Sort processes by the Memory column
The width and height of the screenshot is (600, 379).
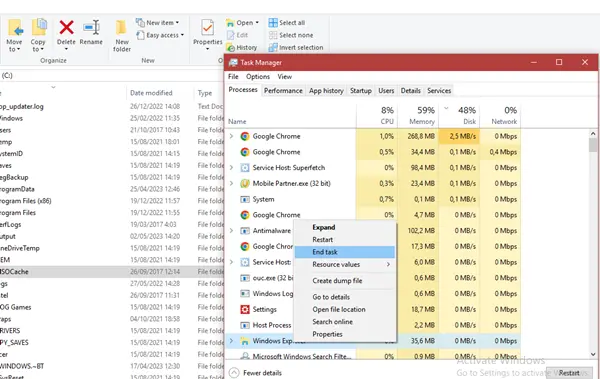pyautogui.click(x=418, y=116)
